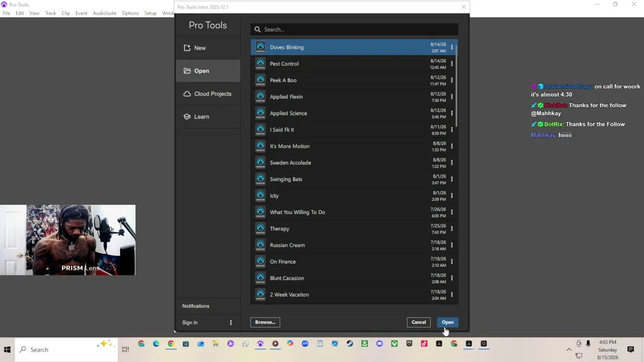Select the 2 Week Vacation session
644x362 pixels.
point(354,295)
